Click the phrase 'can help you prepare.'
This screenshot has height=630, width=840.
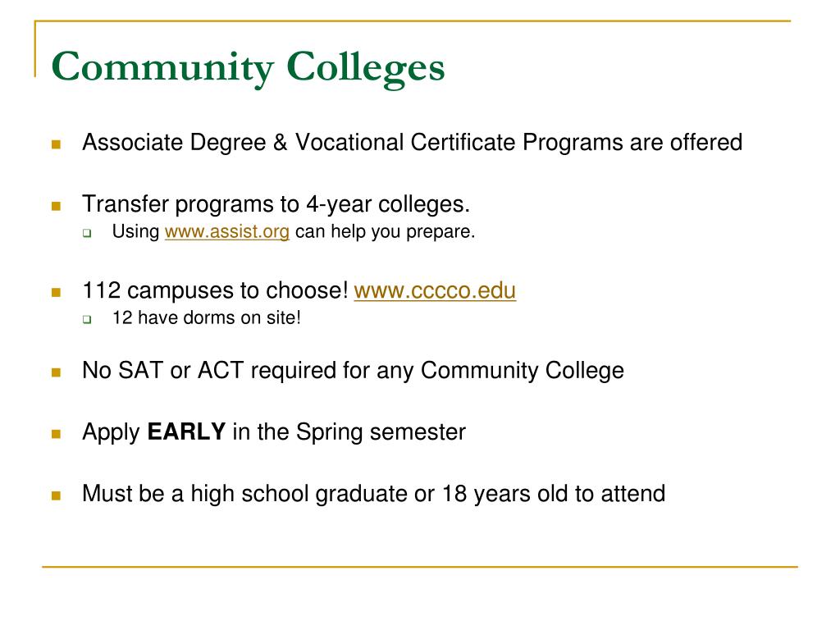386,232
